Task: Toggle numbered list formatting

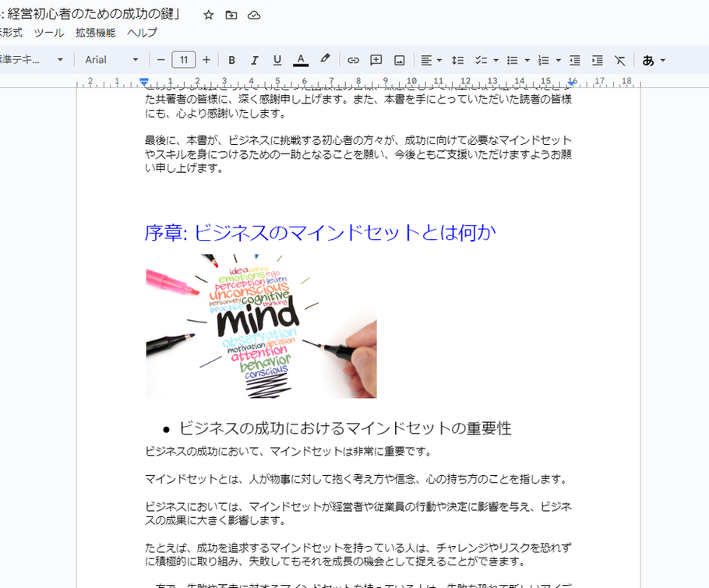Action: click(544, 60)
